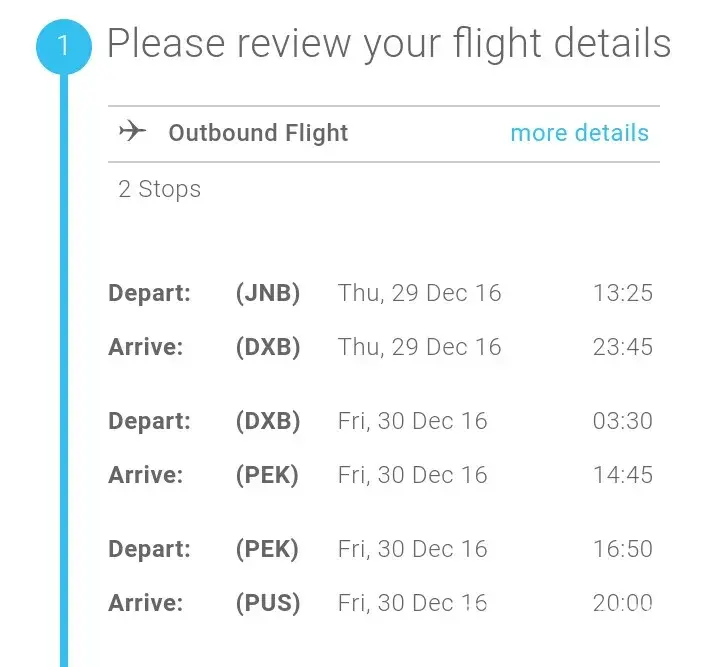Click the Depart label for the PEK leg
Image resolution: width=720 pixels, height=667 pixels.
click(149, 549)
